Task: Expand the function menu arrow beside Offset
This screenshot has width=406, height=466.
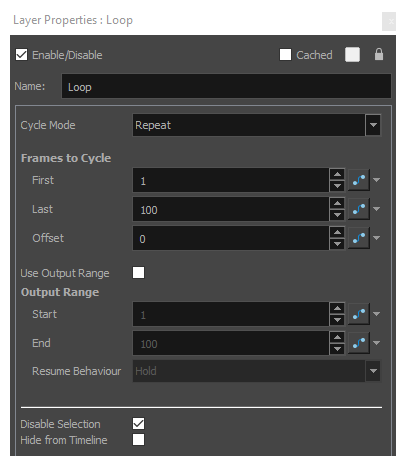Action: [377, 238]
